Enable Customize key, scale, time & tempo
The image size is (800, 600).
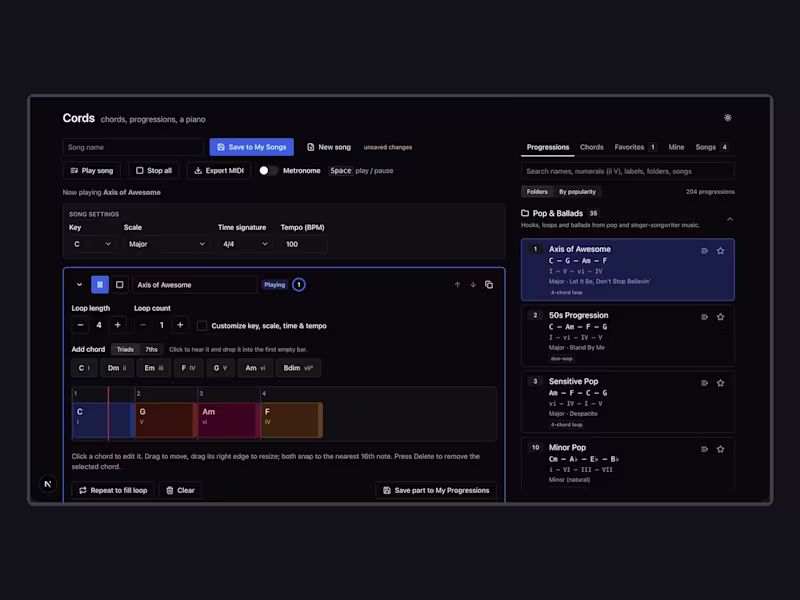tap(202, 326)
